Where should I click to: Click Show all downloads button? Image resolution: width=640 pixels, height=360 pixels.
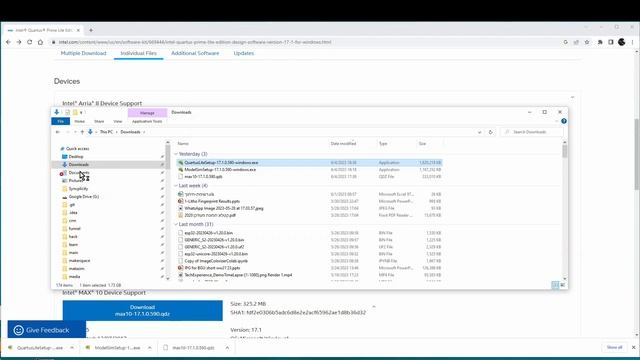click(x=614, y=347)
